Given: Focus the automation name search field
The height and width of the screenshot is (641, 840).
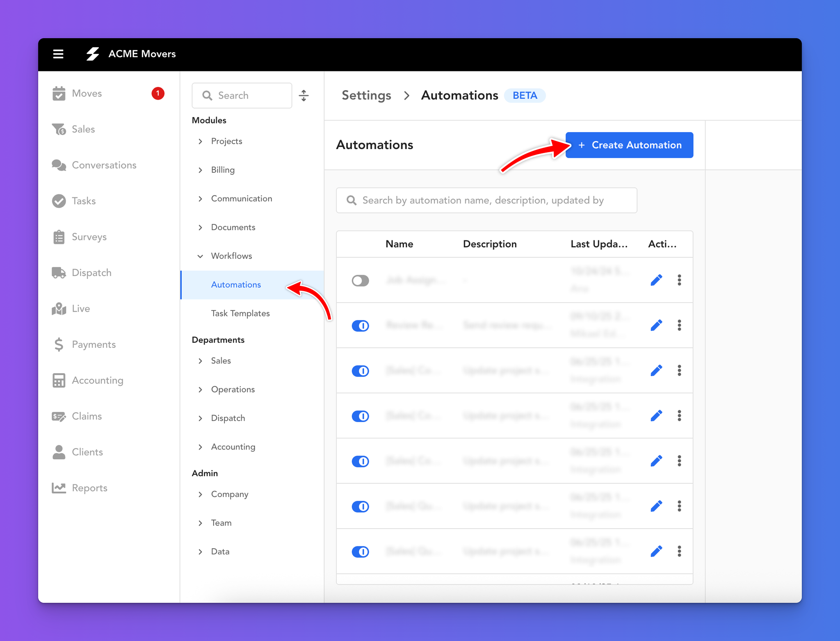Looking at the screenshot, I should (486, 200).
